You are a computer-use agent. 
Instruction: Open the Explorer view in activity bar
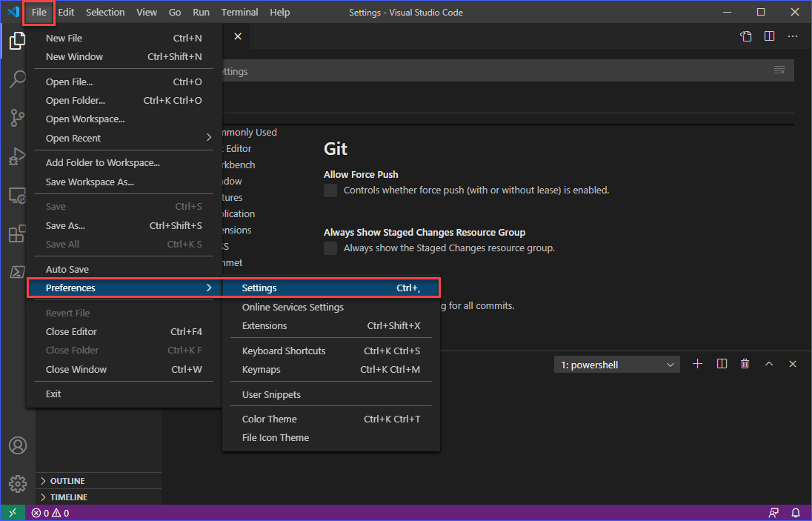point(17,41)
